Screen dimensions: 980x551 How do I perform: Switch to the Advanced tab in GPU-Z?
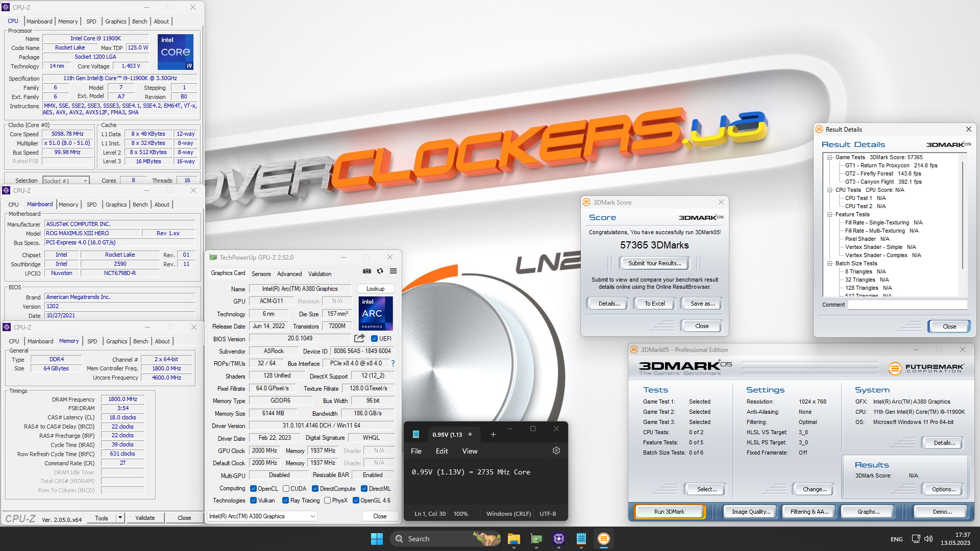tap(289, 274)
